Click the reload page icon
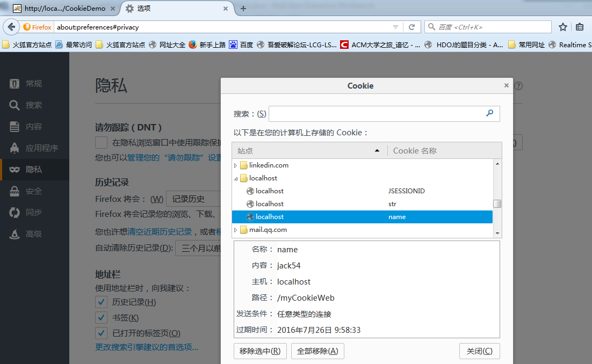This screenshot has height=364, width=592. [x=411, y=27]
